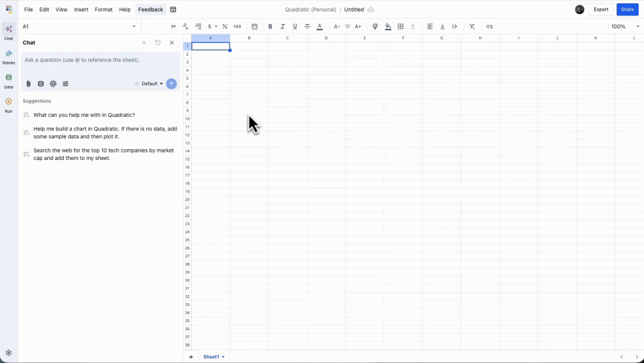Open the currency format dropdown arrow

pyautogui.click(x=216, y=27)
